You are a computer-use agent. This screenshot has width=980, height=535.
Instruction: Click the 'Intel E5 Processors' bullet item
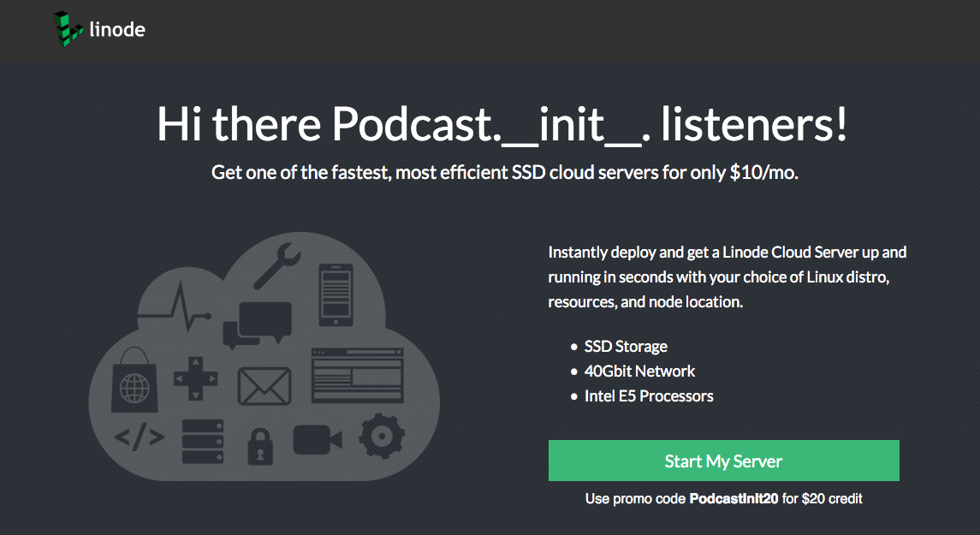coord(649,395)
